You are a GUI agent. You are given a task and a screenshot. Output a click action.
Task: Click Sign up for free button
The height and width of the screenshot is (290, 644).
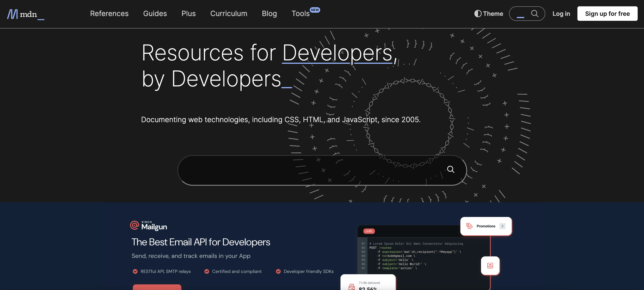pos(607,14)
